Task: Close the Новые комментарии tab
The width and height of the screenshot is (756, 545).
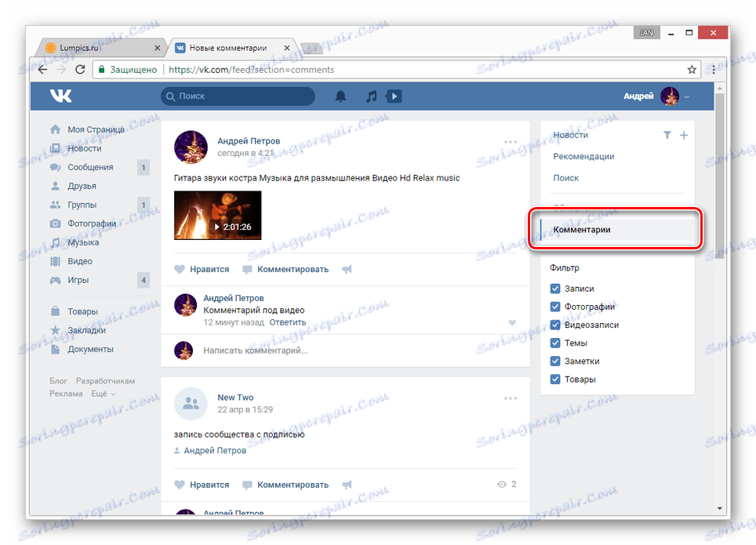Action: [x=287, y=48]
